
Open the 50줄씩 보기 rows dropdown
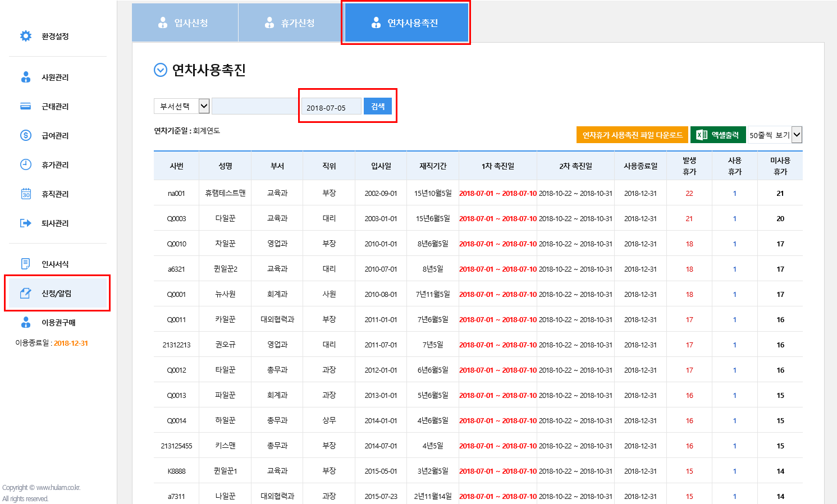775,135
